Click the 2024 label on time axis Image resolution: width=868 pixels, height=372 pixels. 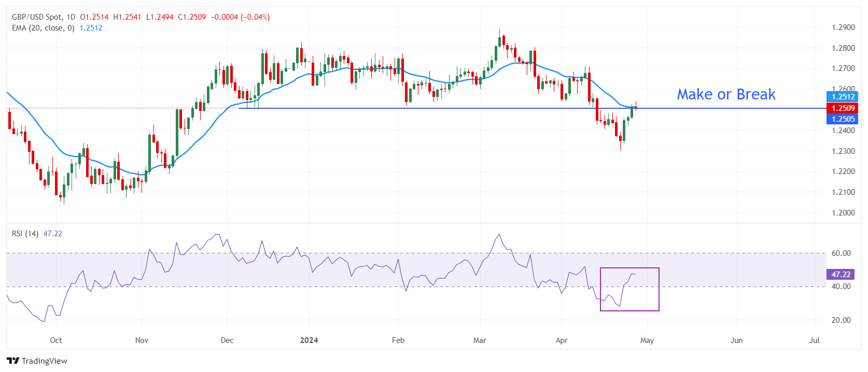309,340
